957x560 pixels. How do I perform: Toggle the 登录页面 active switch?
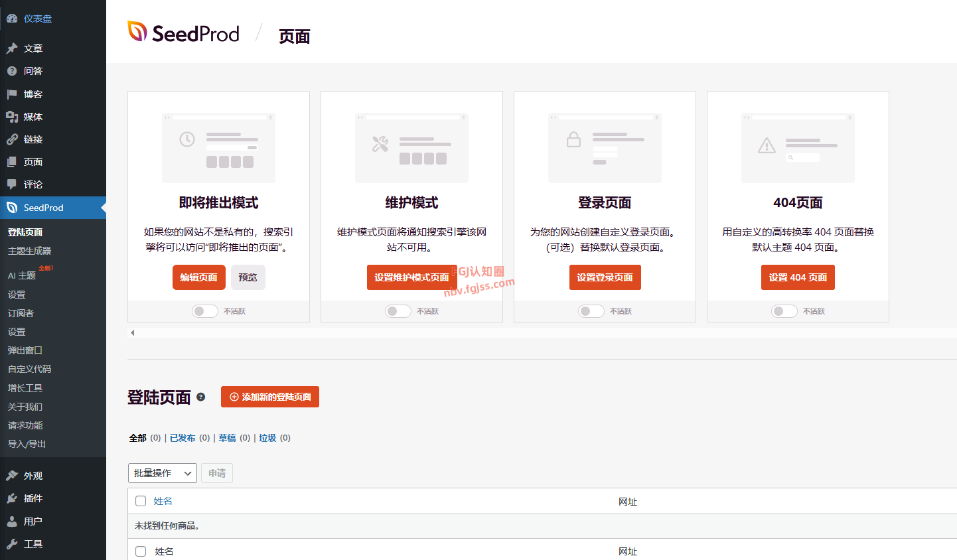[591, 311]
